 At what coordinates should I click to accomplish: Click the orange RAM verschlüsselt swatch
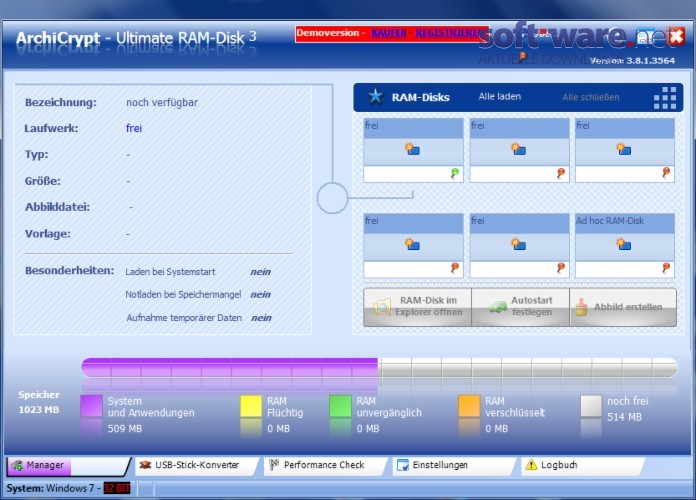pos(469,406)
